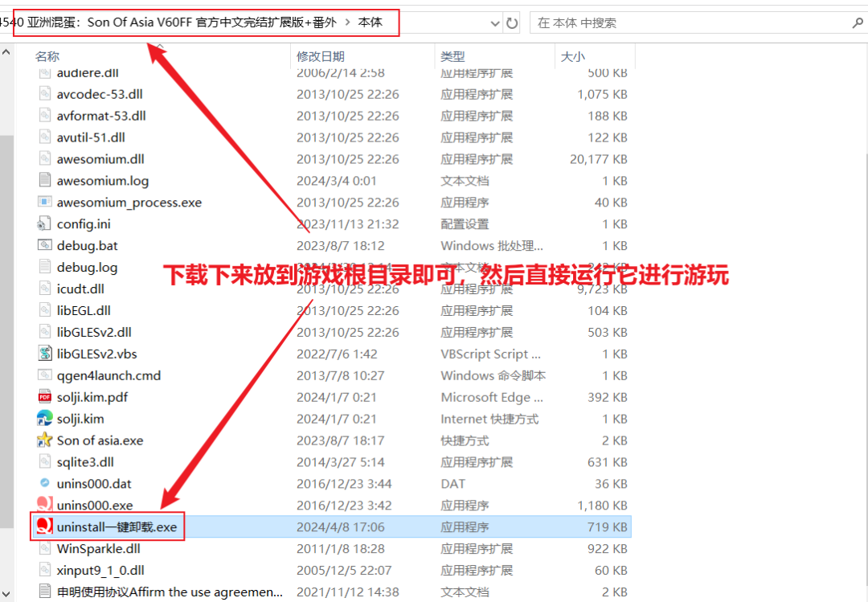Select the file name awesomium_process.exe
868x602 pixels.
129,203
